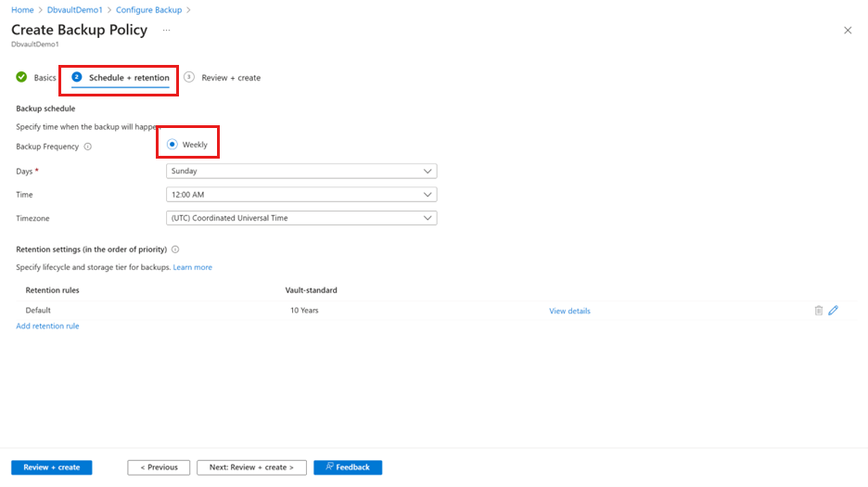Click the step 3 circle icon
868x487 pixels.
pos(189,77)
